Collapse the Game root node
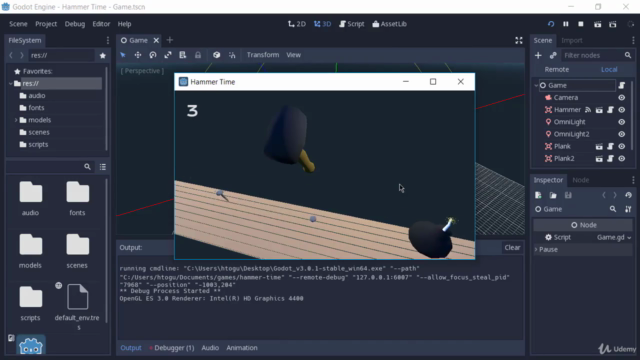 [536, 85]
